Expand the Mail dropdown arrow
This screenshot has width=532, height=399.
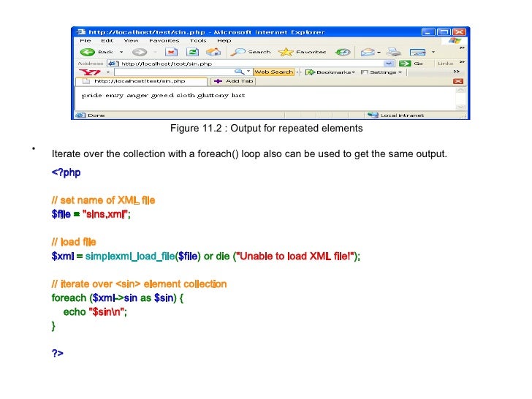(379, 53)
